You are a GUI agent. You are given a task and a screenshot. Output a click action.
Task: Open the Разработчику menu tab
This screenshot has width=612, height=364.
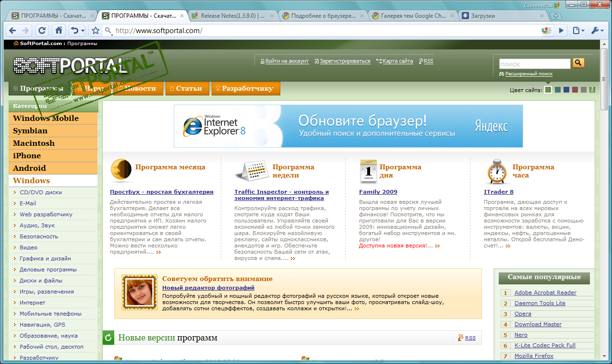[x=246, y=88]
